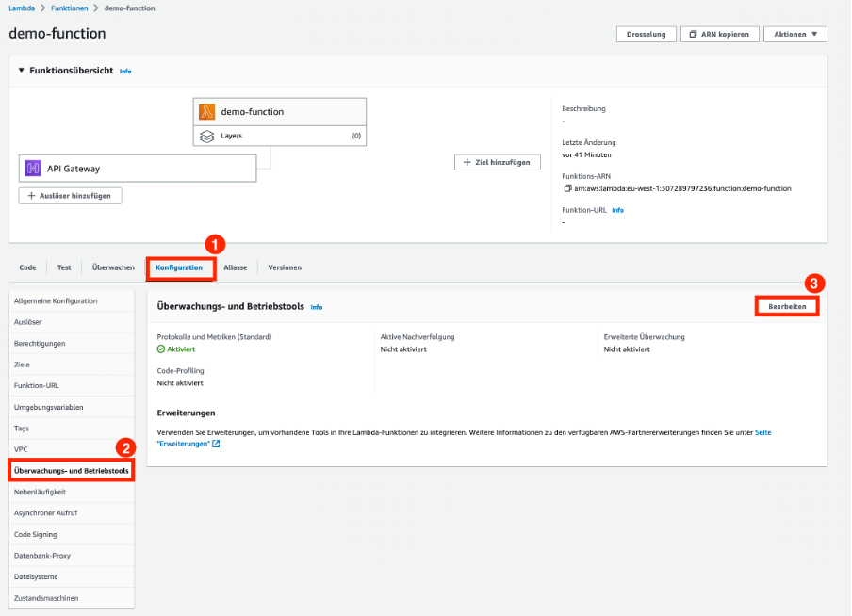
Task: Select Umgebungsvariablen in the sidebar
Action: pos(72,407)
